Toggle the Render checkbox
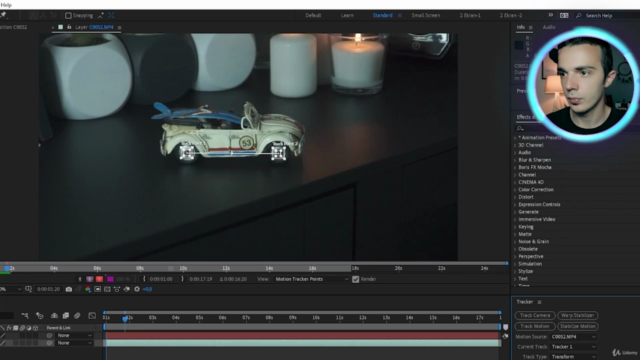640x360 pixels. (356, 279)
